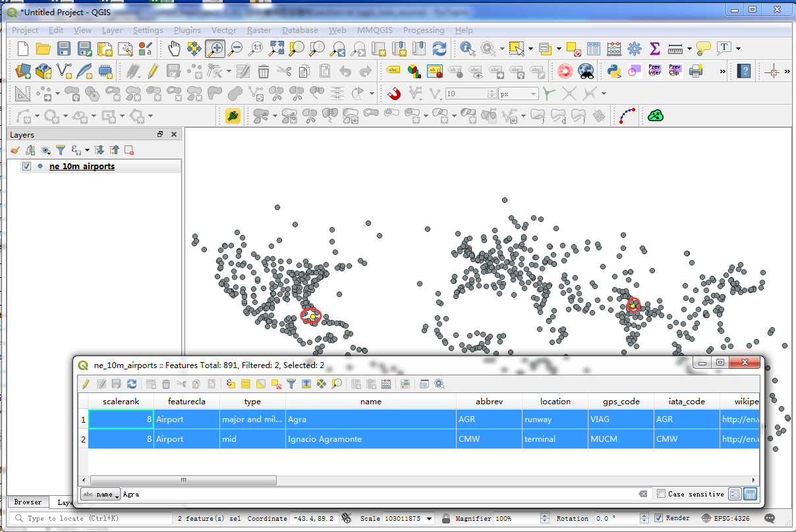Save the current project
The image size is (796, 532).
pos(64,48)
